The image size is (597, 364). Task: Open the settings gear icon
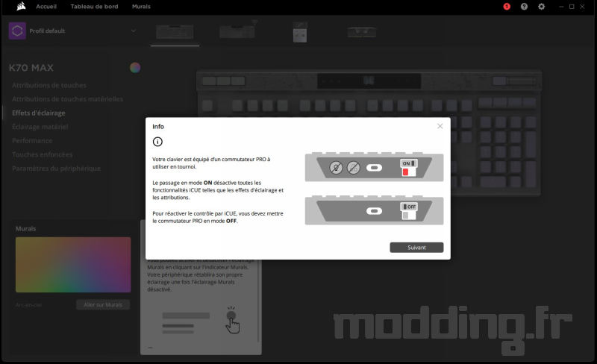[542, 7]
